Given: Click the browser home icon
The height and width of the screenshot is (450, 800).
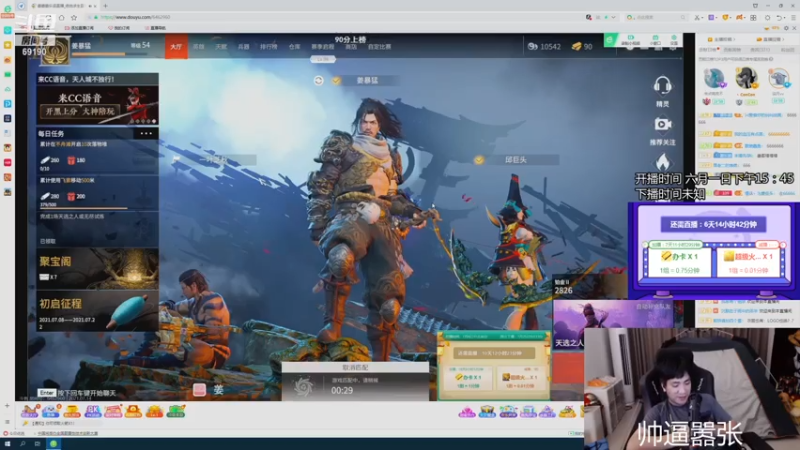Looking at the screenshot, I should 62,17.
